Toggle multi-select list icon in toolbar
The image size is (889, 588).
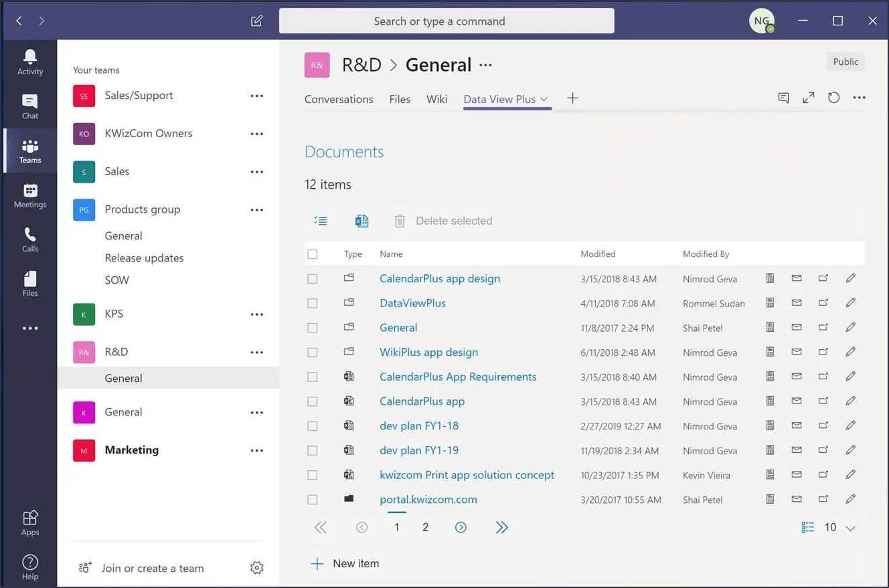tap(321, 221)
